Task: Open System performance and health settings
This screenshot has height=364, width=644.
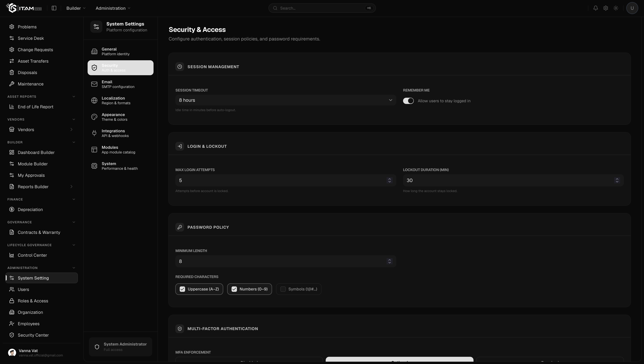Action: point(120,166)
